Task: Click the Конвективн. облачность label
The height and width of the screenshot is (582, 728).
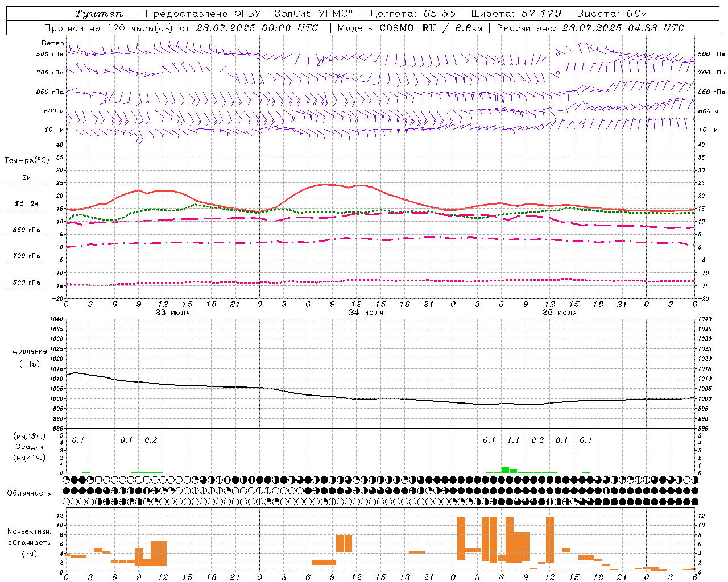Action: click(29, 537)
